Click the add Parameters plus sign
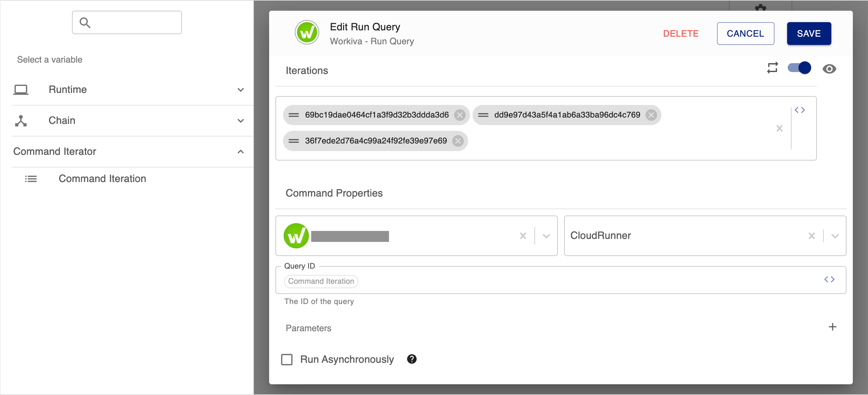 [x=833, y=326]
